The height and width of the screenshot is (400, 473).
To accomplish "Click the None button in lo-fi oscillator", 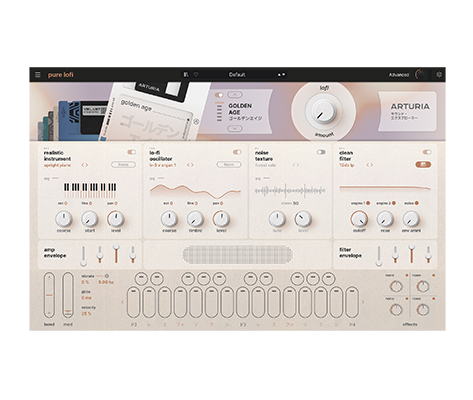I will click(x=229, y=165).
